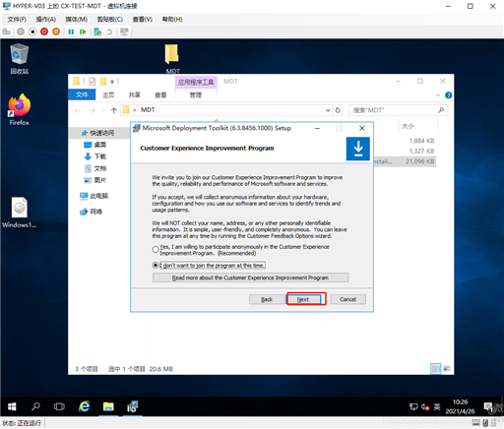The image size is (504, 429).
Task: Read more about Customer Experience Improvement Program
Action: (x=250, y=277)
